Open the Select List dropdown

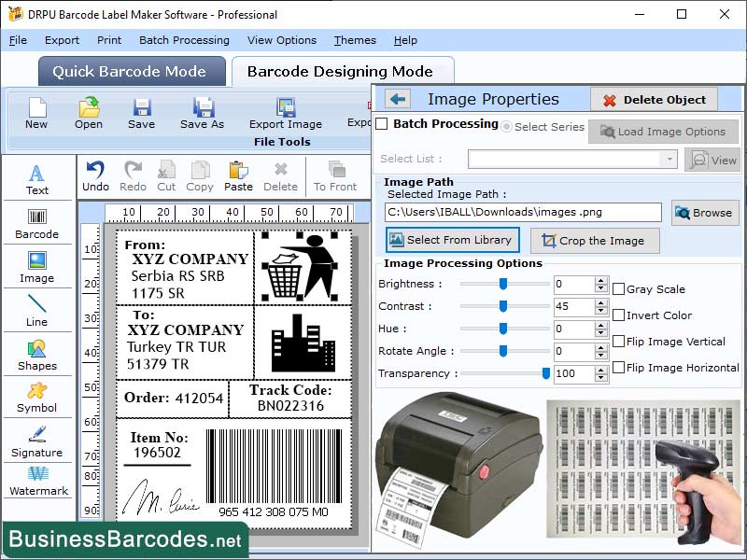669,161
